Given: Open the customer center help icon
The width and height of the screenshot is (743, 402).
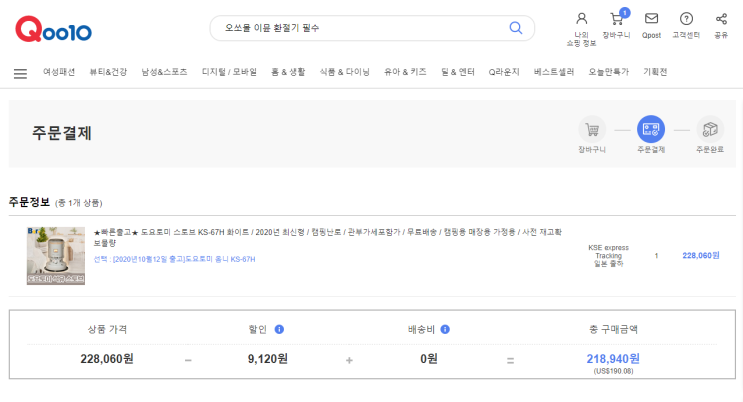Looking at the screenshot, I should 686,19.
